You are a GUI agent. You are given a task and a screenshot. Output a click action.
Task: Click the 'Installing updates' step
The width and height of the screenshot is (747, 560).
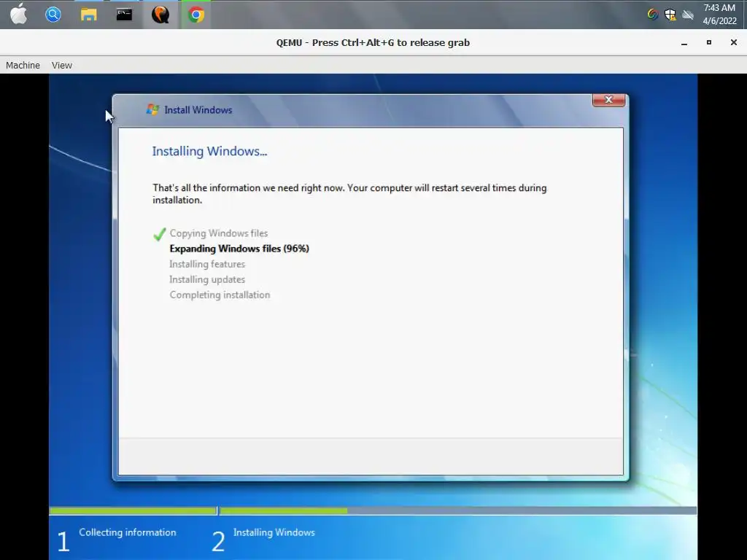tap(207, 279)
